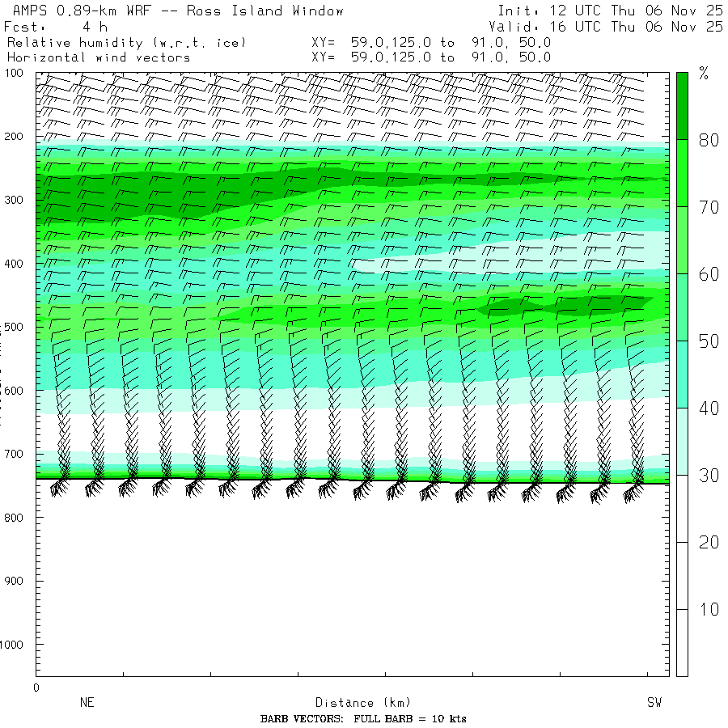This screenshot has height=728, width=728.
Task: Select the 'Init: 12 UTC Thu 06 Nov 25' text
Action: point(610,11)
